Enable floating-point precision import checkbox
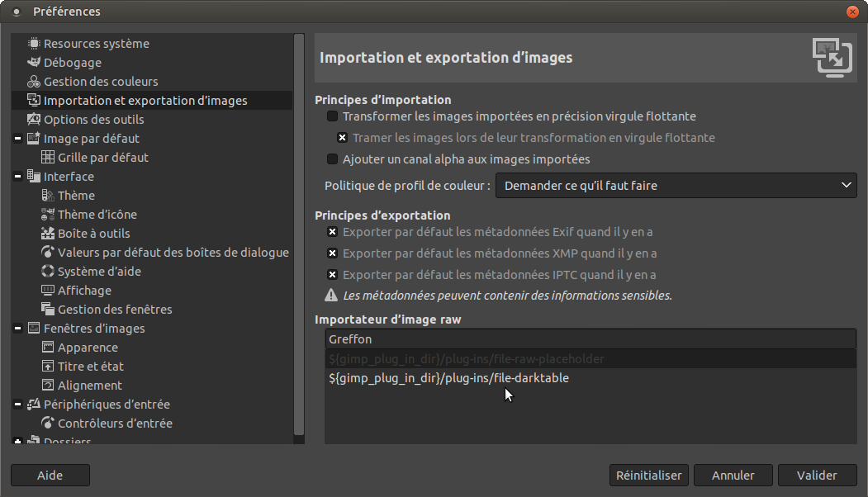 pyautogui.click(x=333, y=116)
